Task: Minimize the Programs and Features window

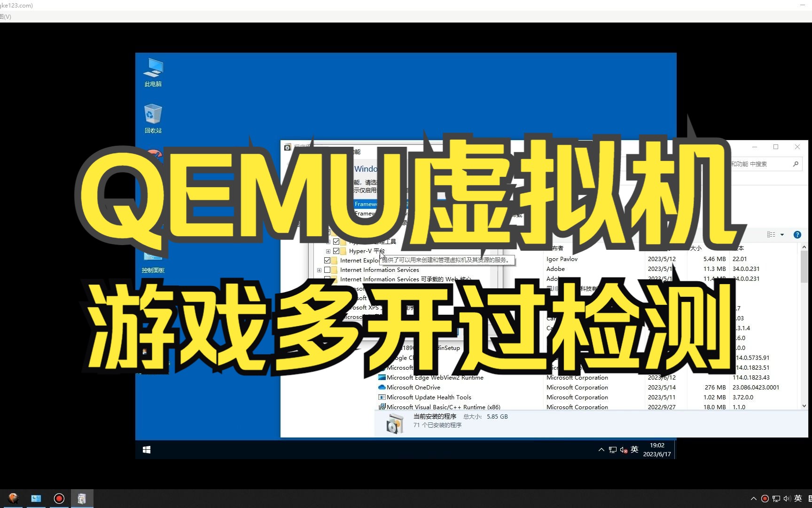Action: tap(755, 147)
